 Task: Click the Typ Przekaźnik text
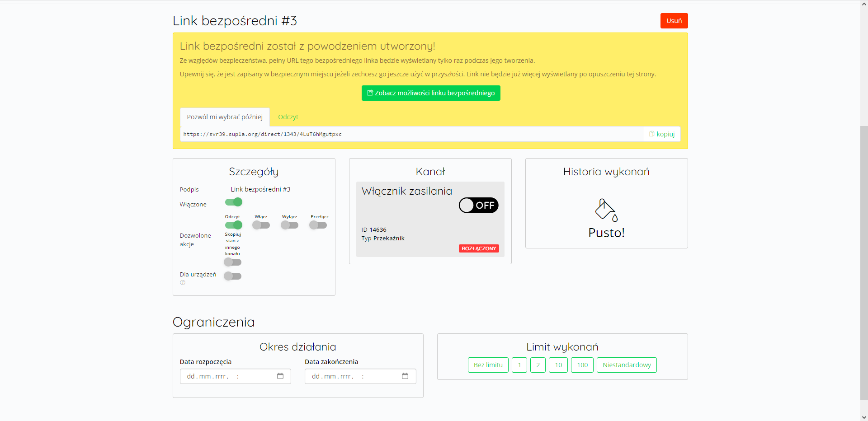point(383,239)
